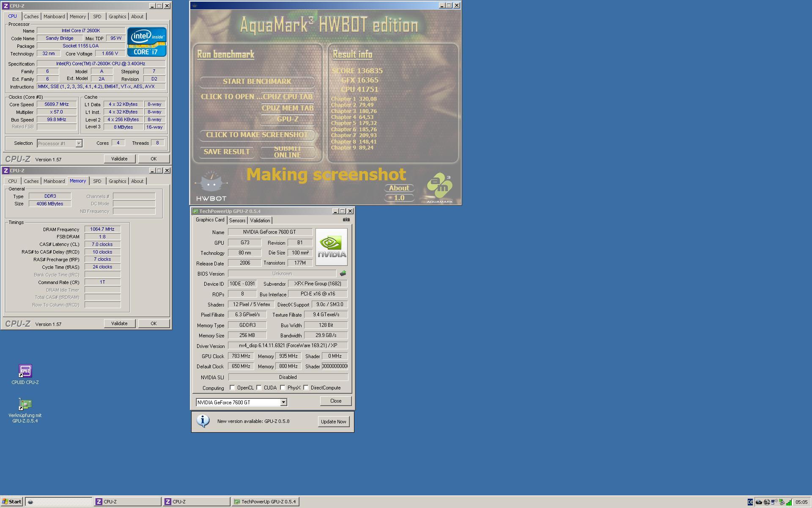
Task: Toggle the PhysX checkbox in GPU-Z
Action: pyautogui.click(x=283, y=388)
